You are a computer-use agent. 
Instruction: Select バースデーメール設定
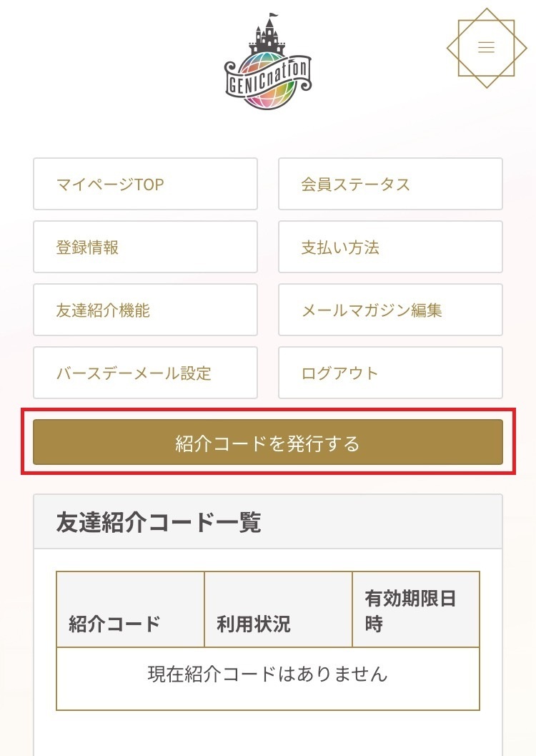click(145, 373)
